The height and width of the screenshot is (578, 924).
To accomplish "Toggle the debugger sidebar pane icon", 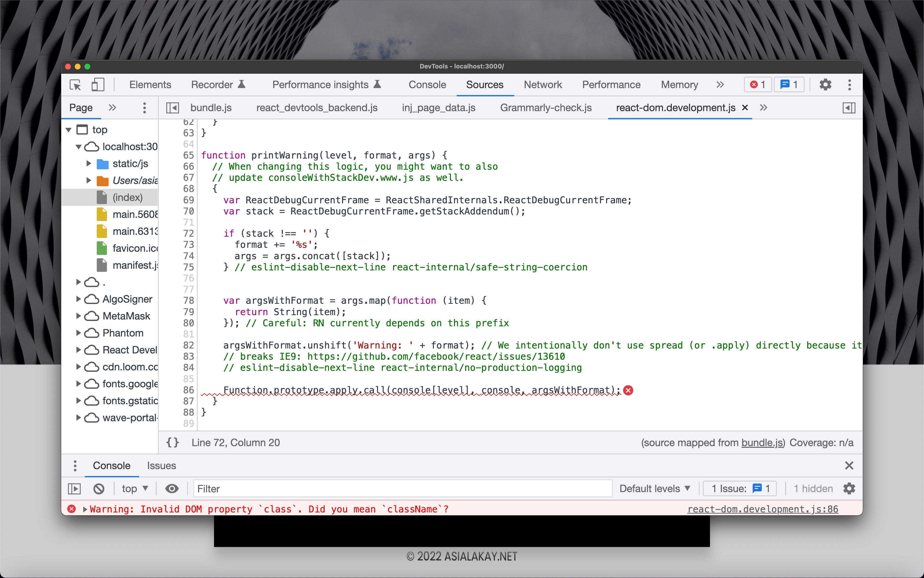I will click(x=849, y=108).
